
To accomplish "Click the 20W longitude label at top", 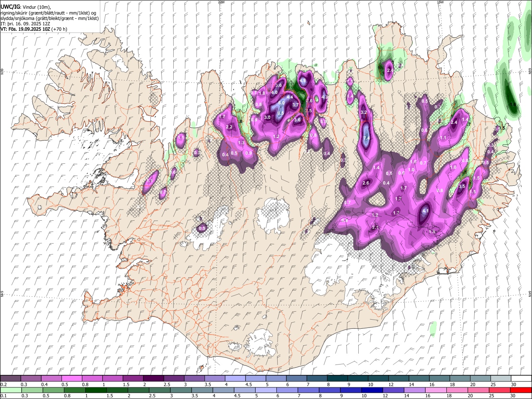I will coord(221,2).
